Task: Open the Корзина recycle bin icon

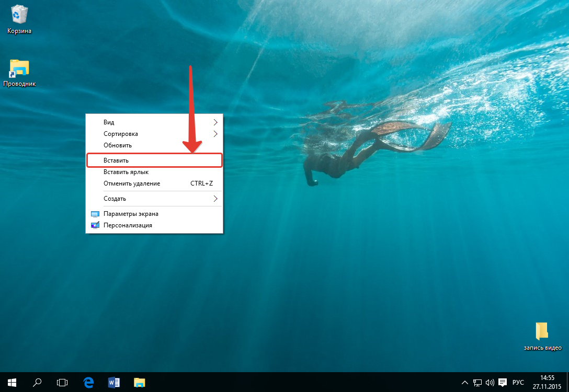Action: [19, 19]
